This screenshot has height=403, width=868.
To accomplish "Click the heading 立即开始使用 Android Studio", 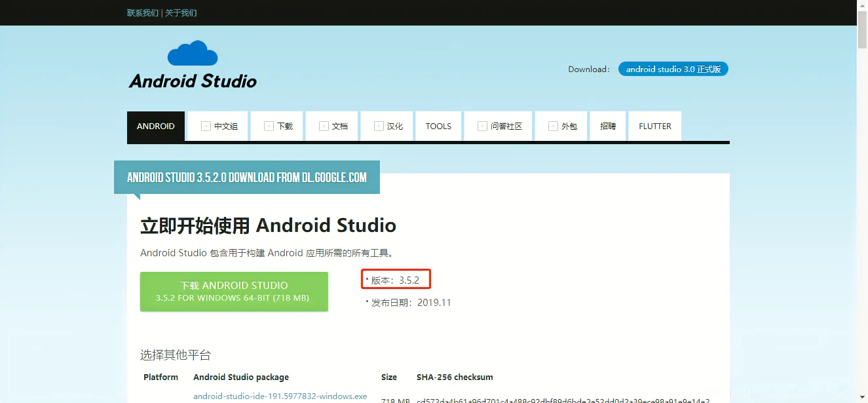I will pyautogui.click(x=269, y=225).
